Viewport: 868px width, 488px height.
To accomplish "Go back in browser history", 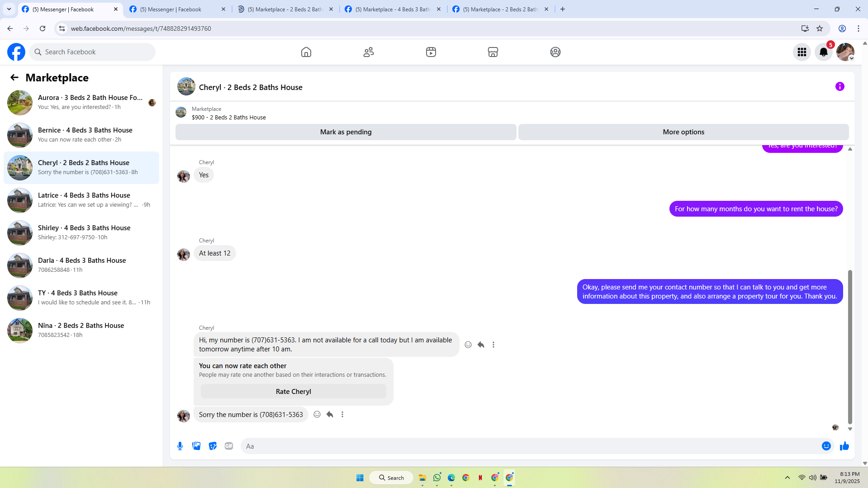I will tap(10, 28).
